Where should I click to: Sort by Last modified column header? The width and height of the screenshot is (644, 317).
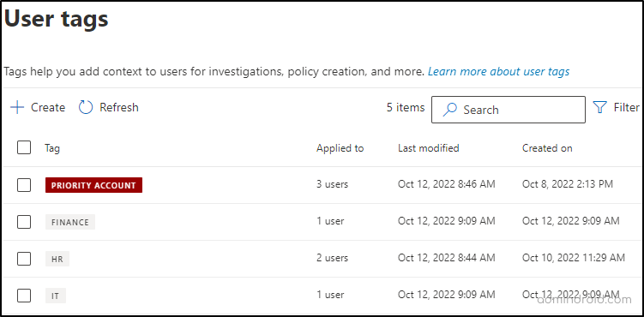click(x=429, y=148)
